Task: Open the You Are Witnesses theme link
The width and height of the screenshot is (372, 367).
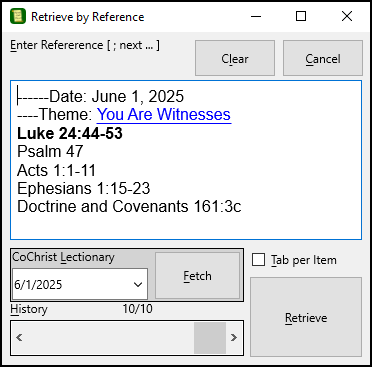Action: tap(164, 114)
